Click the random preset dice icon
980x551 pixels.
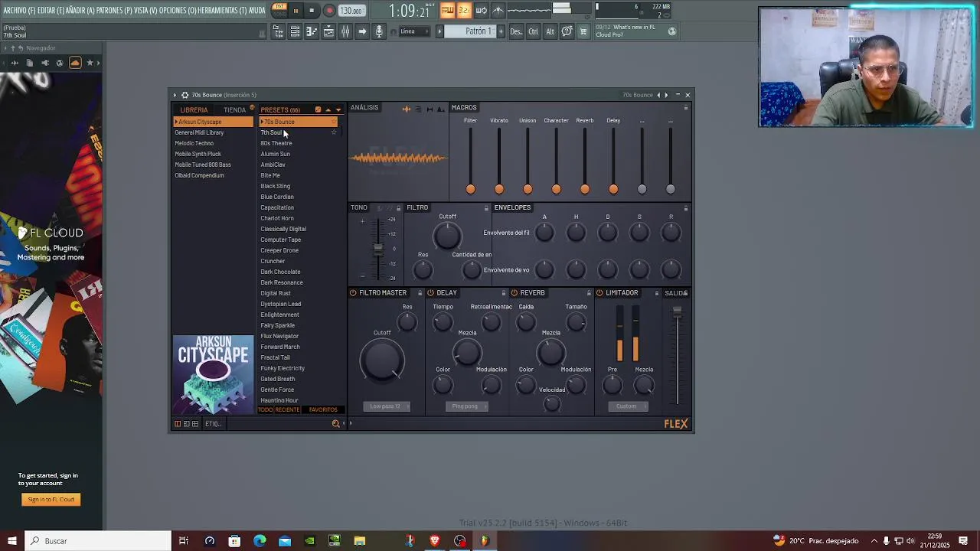click(318, 109)
